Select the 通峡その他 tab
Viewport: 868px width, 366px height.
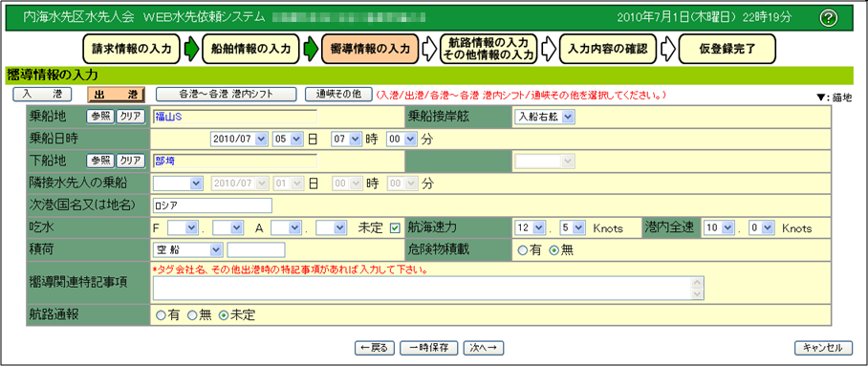click(x=338, y=95)
